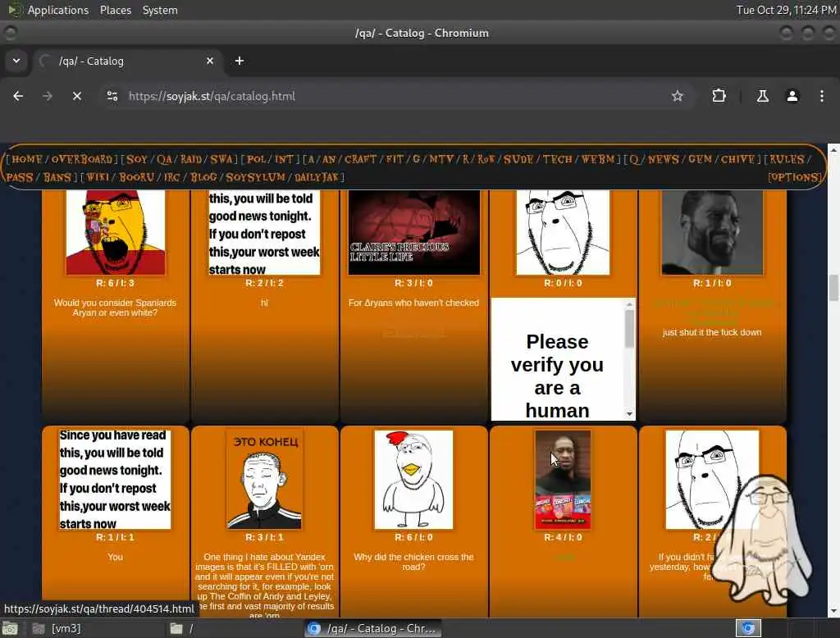840x638 pixels.
Task: Open the IRC link
Action: point(172,177)
